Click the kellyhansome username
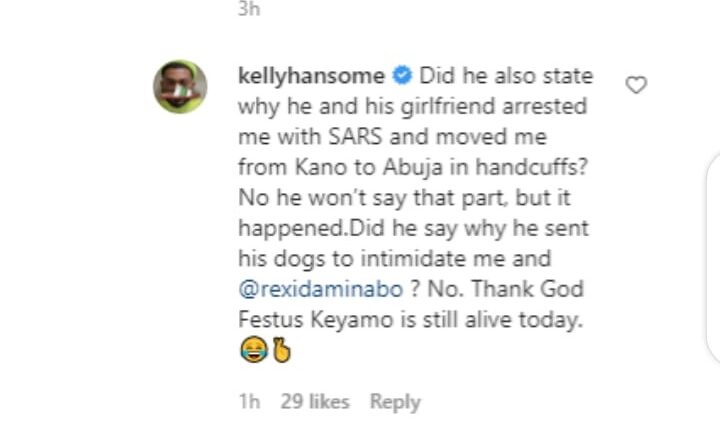This screenshot has height=430, width=720. 312,76
